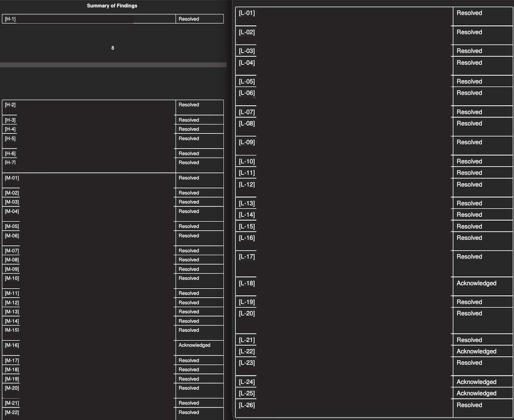The image size is (514, 420).
Task: Click the [M-13] label
Action: coord(12,312)
